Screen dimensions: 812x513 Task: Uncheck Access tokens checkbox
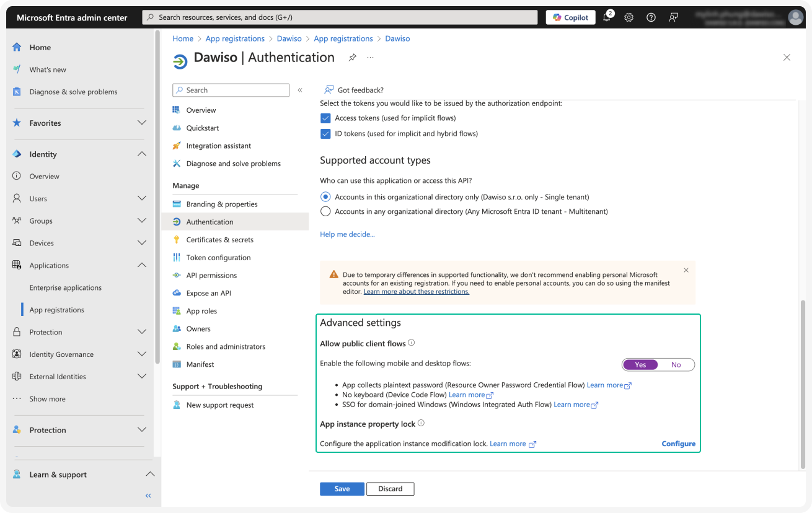(325, 118)
